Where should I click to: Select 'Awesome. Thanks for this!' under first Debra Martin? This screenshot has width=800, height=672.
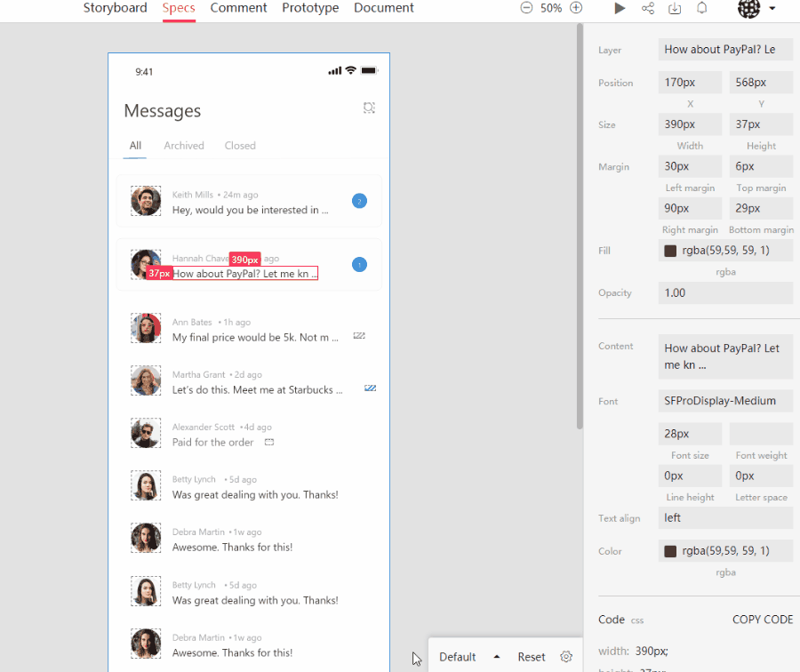(232, 548)
